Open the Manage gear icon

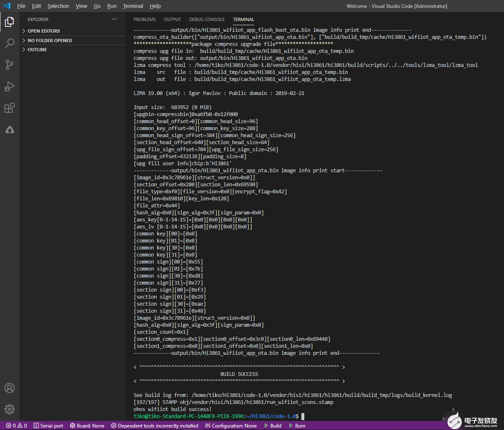10,409
